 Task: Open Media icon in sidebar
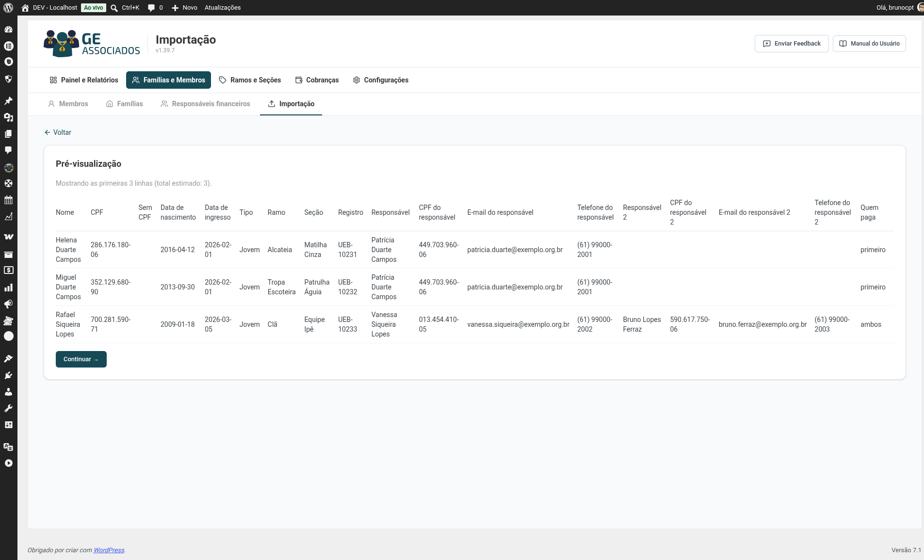tap(8, 117)
